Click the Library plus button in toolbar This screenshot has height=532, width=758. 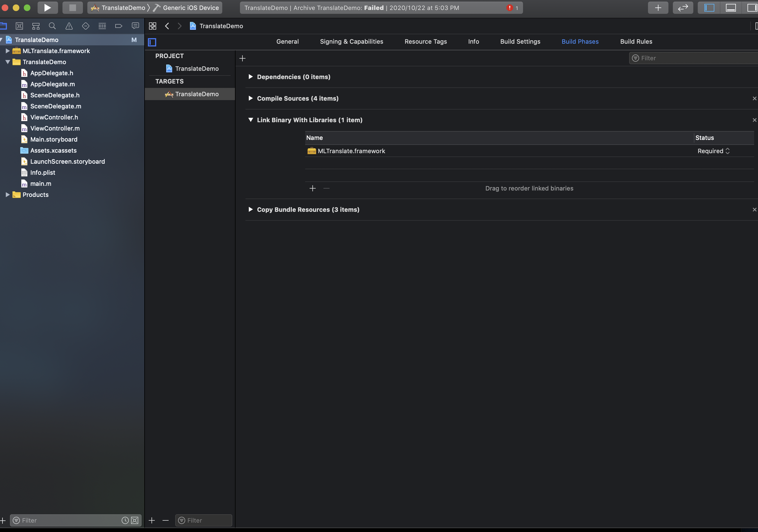658,7
